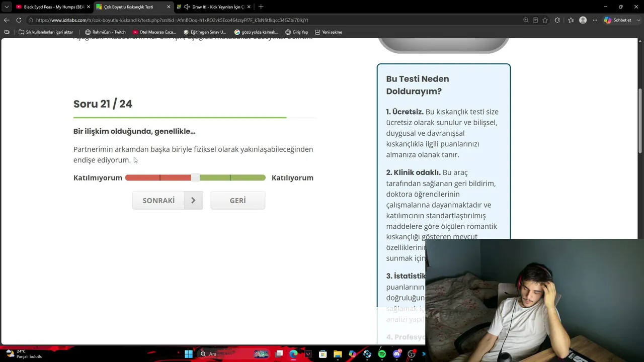Screen dimensions: 644x362
Task: Open the bookmarks bar leading folder icon
Action: point(7,32)
